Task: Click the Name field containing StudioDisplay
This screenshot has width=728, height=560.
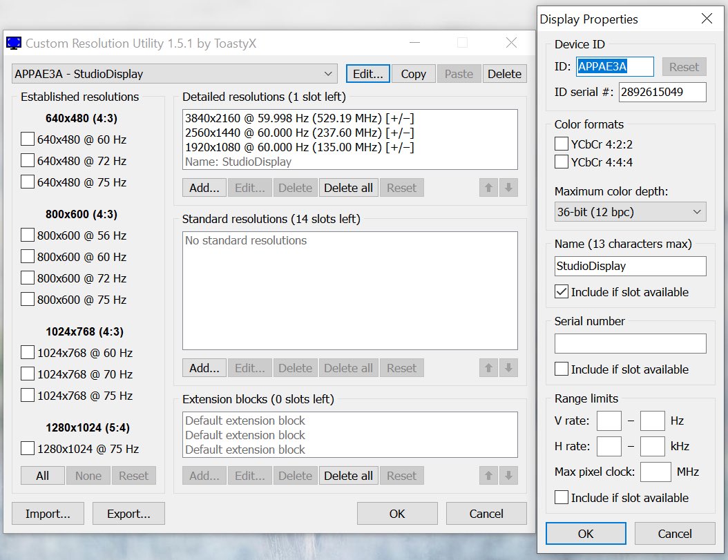Action: (x=630, y=266)
